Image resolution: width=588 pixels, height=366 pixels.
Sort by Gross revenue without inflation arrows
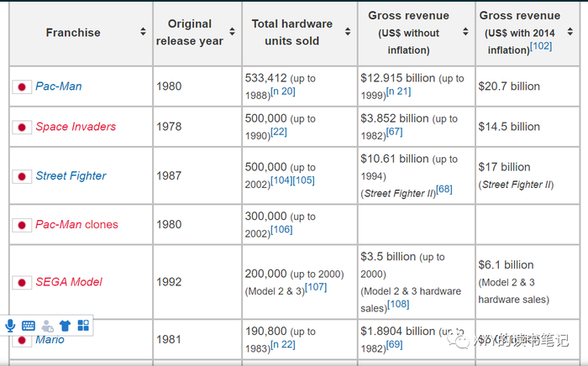[x=465, y=33]
